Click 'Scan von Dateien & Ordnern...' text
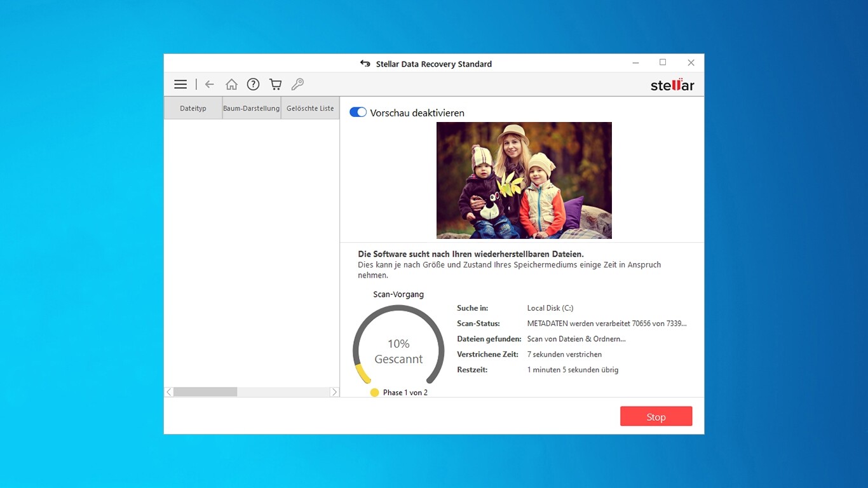The height and width of the screenshot is (488, 868). (x=576, y=339)
